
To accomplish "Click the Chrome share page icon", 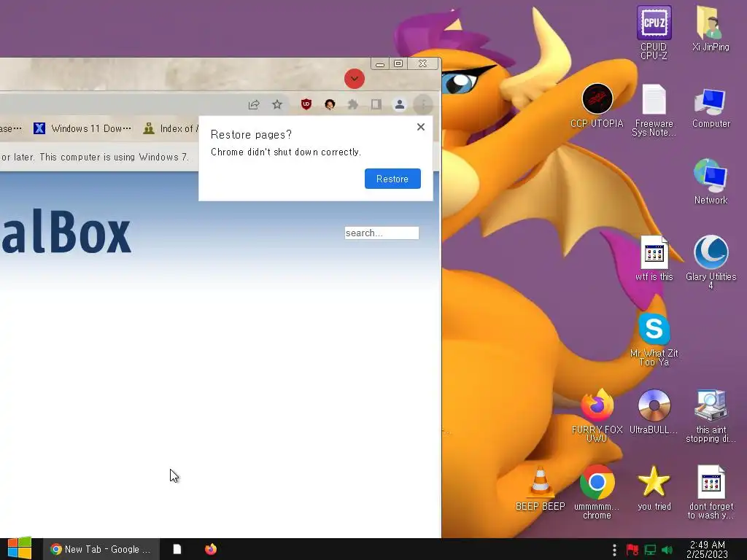I will [254, 104].
